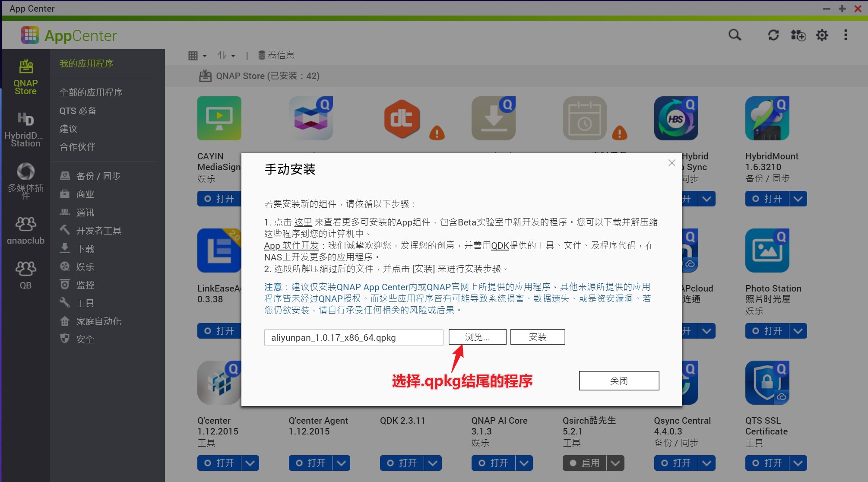Close manual install dialog with X
This screenshot has width=868, height=482.
click(x=672, y=163)
